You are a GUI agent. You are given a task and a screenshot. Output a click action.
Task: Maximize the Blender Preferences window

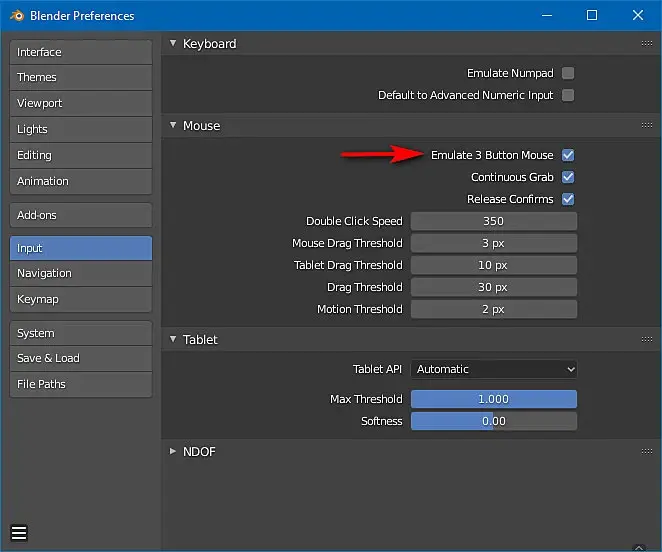pos(591,15)
